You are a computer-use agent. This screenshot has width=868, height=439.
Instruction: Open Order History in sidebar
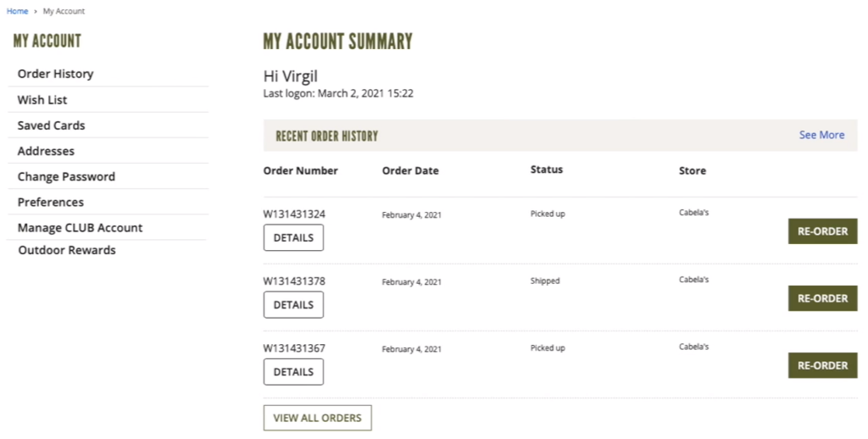click(x=55, y=74)
